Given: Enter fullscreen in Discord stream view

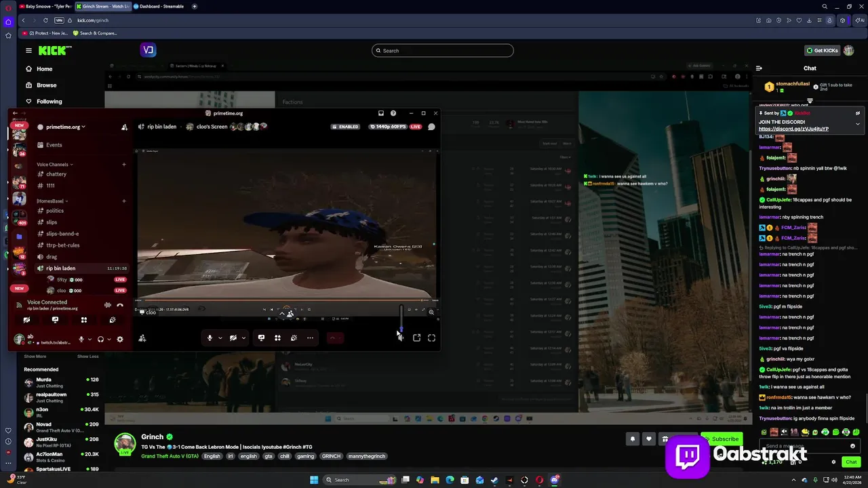Looking at the screenshot, I should click(431, 338).
